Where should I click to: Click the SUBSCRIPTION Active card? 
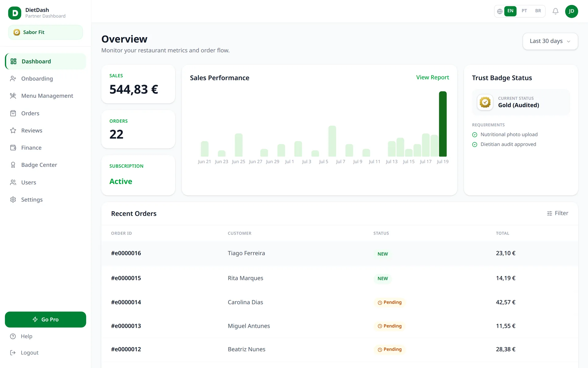click(138, 175)
